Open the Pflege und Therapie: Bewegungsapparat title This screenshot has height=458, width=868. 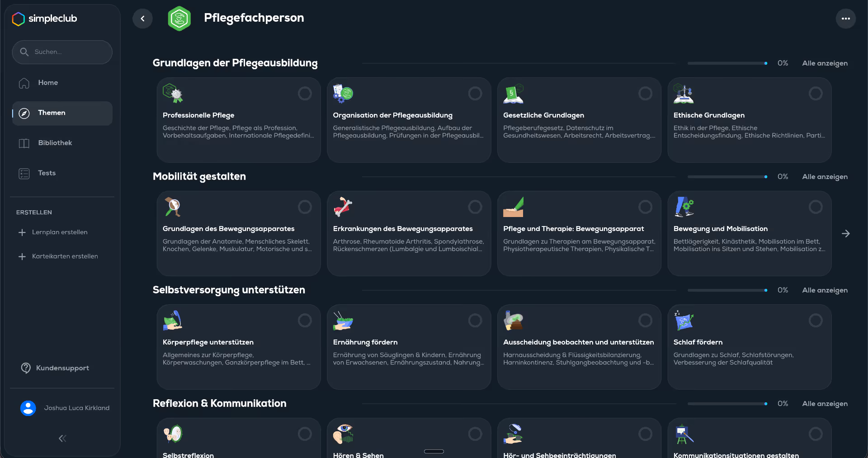[574, 229]
